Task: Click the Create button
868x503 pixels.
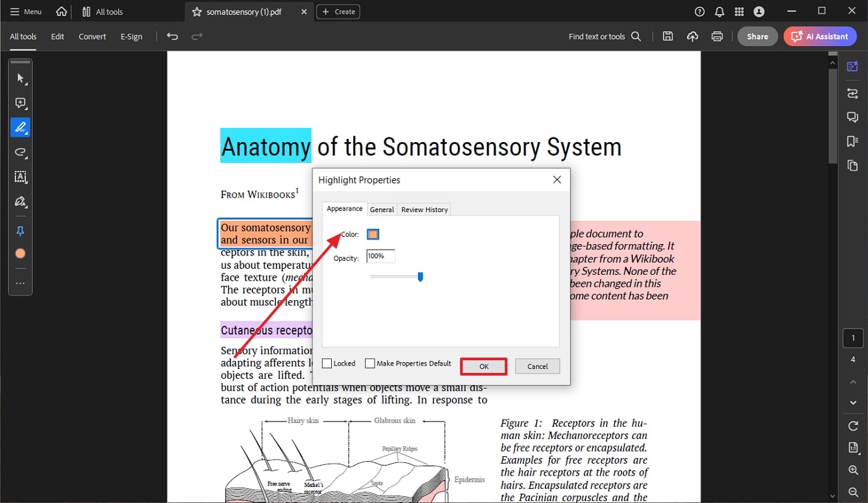Action: pyautogui.click(x=339, y=11)
